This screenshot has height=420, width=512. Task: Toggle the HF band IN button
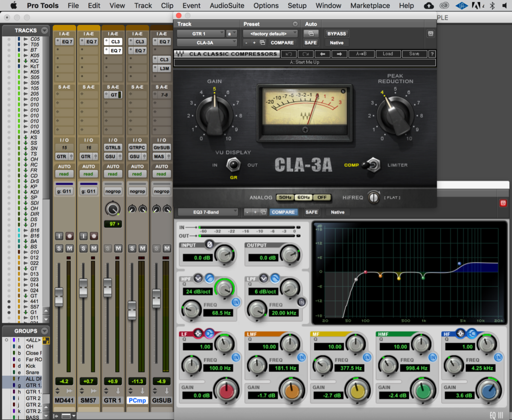[x=498, y=357]
